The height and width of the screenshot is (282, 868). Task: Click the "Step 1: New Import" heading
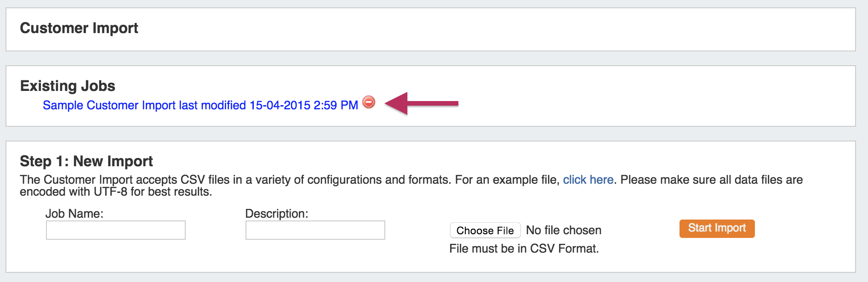click(86, 161)
